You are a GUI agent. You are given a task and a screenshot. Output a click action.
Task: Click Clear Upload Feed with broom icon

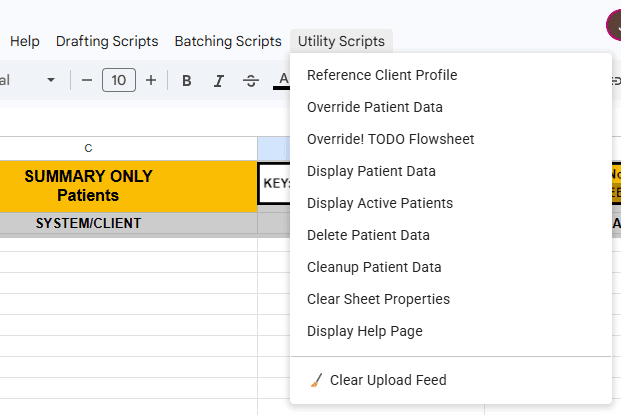(451, 380)
